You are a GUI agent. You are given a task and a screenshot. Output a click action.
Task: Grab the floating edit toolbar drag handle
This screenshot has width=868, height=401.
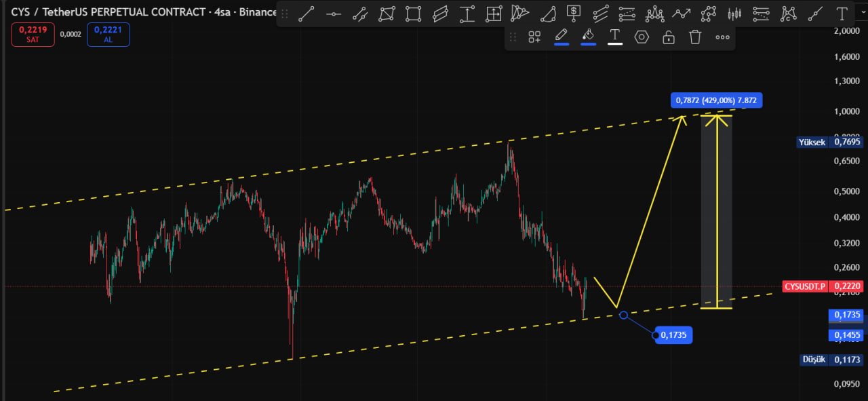513,37
